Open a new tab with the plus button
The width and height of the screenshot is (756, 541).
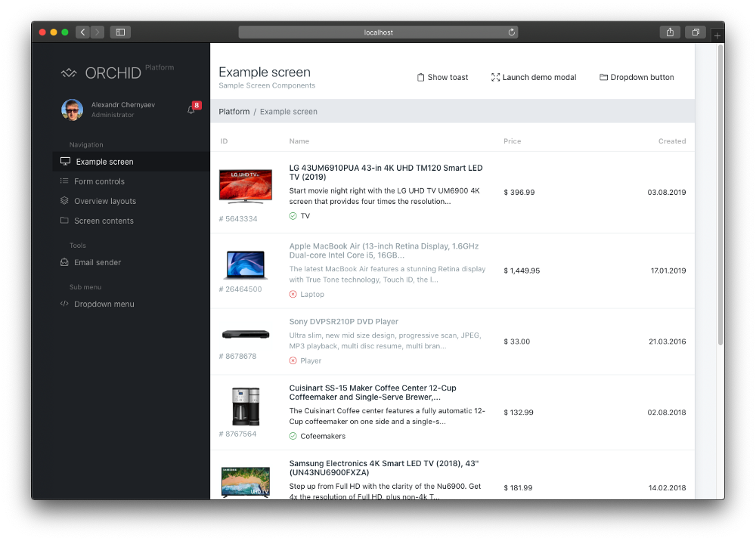tap(717, 36)
